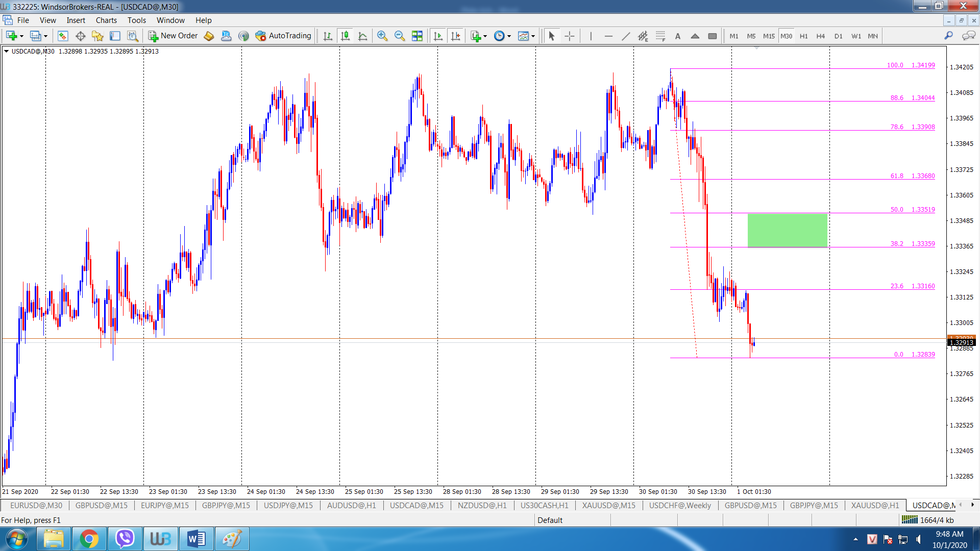Switch to Candlesticks chart display
Viewport: 980px width, 551px height.
(346, 36)
